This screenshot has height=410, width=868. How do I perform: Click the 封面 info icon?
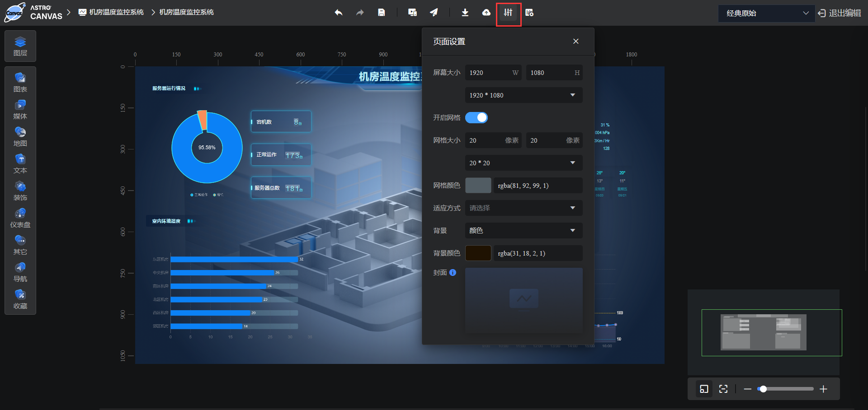[453, 272]
